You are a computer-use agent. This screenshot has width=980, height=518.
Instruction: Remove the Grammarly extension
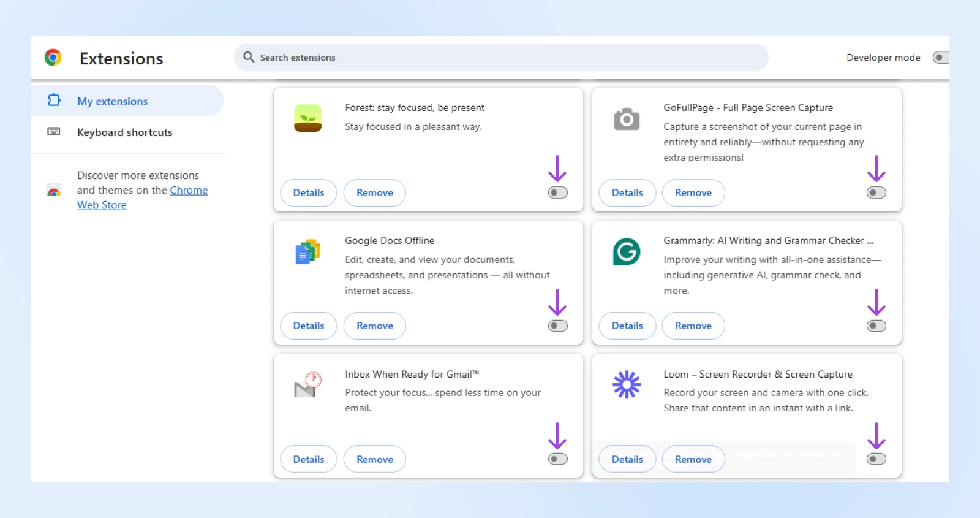tap(693, 326)
